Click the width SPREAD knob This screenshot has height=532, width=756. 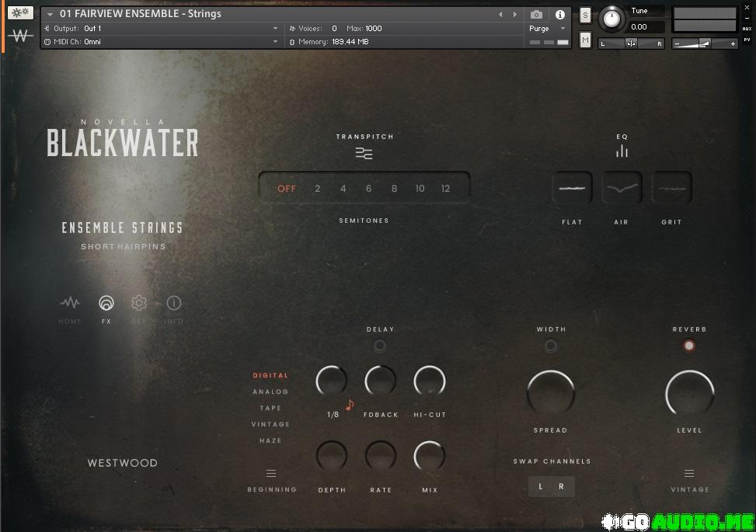(x=551, y=394)
